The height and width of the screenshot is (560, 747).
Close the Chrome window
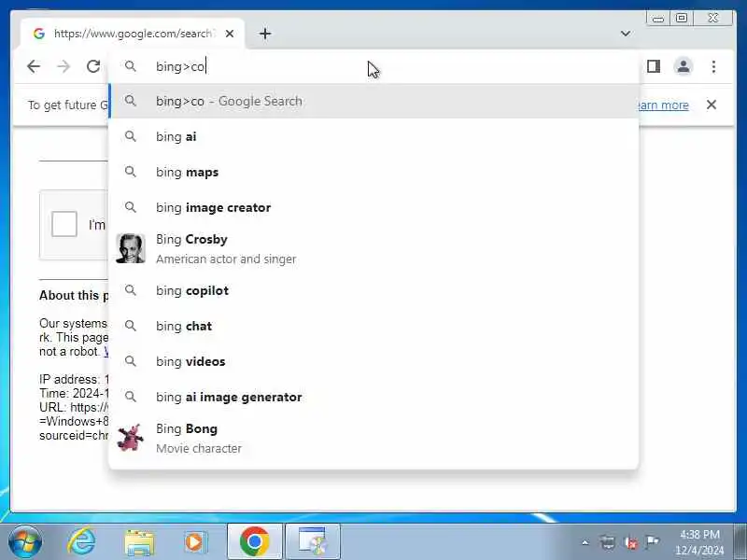click(712, 18)
